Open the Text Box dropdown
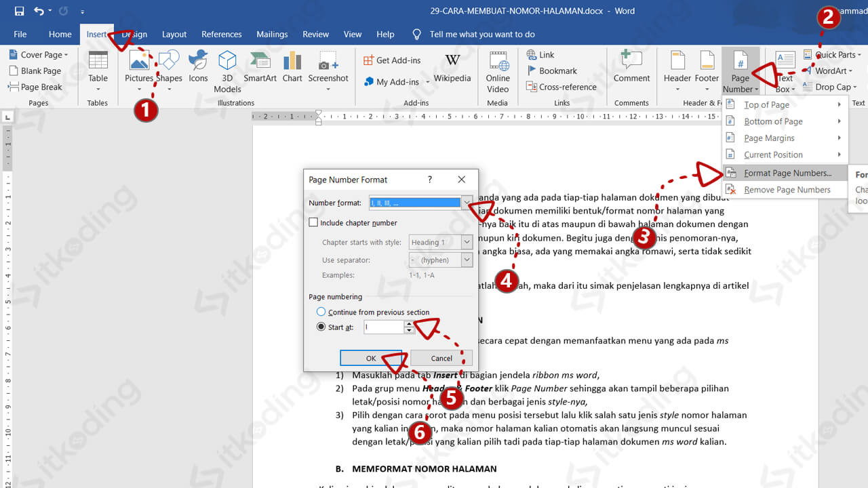Viewport: 868px width, 488px height. coord(785,70)
